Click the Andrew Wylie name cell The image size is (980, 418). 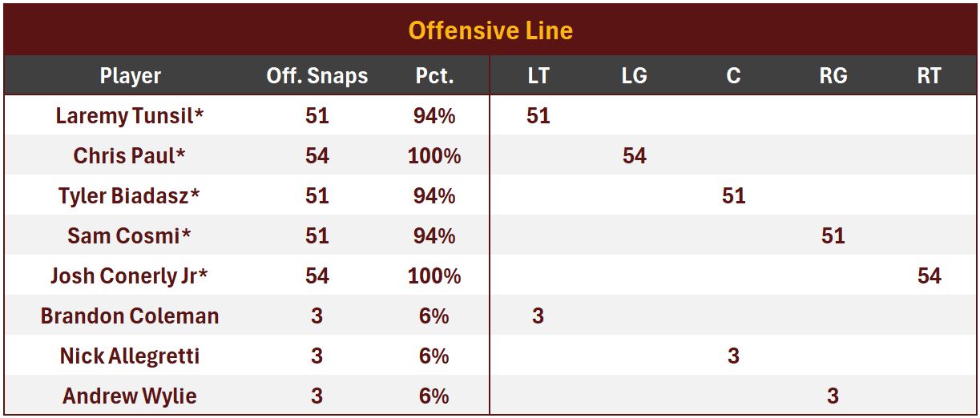pos(130,396)
